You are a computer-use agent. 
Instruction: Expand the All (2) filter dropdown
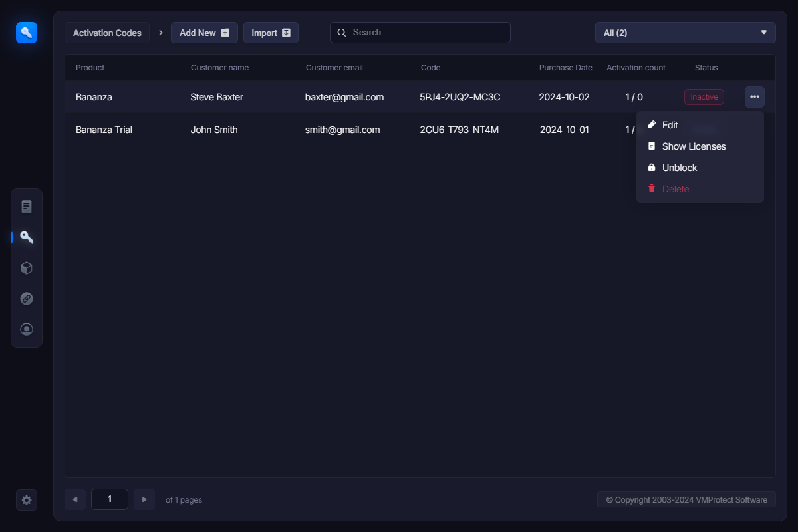[685, 33]
